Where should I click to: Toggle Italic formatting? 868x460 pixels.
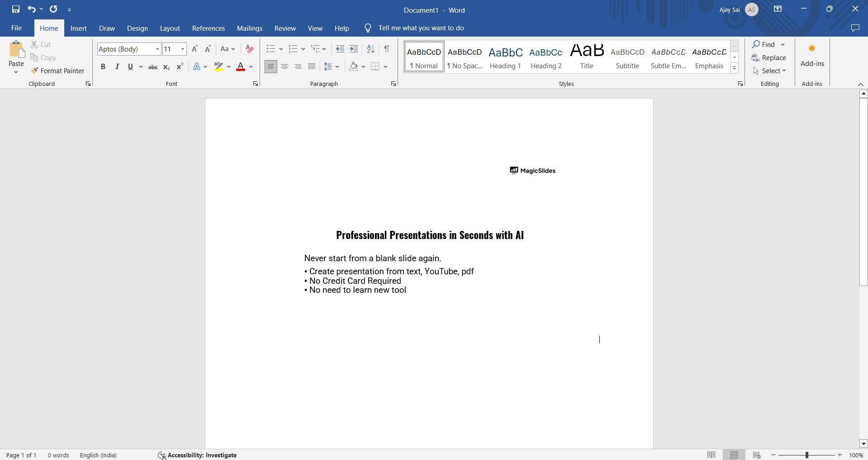[117, 67]
